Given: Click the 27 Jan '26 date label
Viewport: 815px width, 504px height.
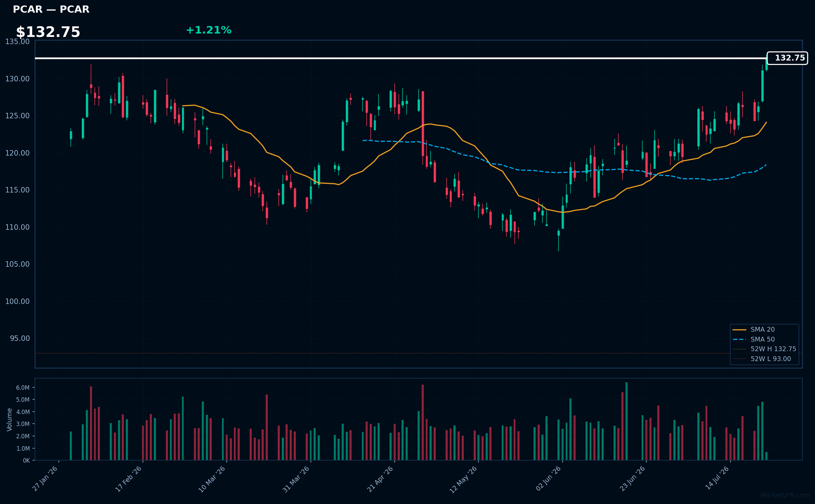Looking at the screenshot, I should [45, 479].
